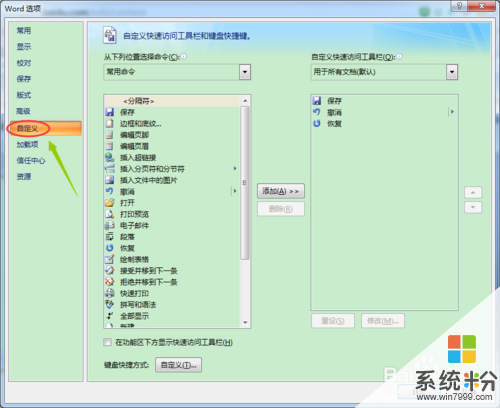Screen dimensions: 500x408
Task: Click the 插入文件中的图片 icon
Action: 110,180
